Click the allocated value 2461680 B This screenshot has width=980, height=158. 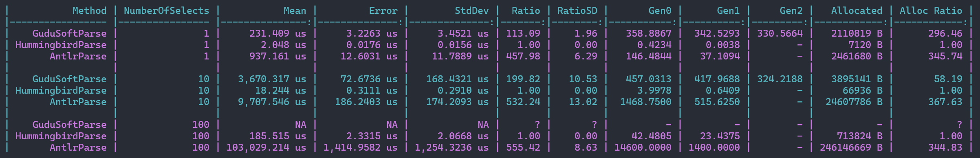click(857, 56)
